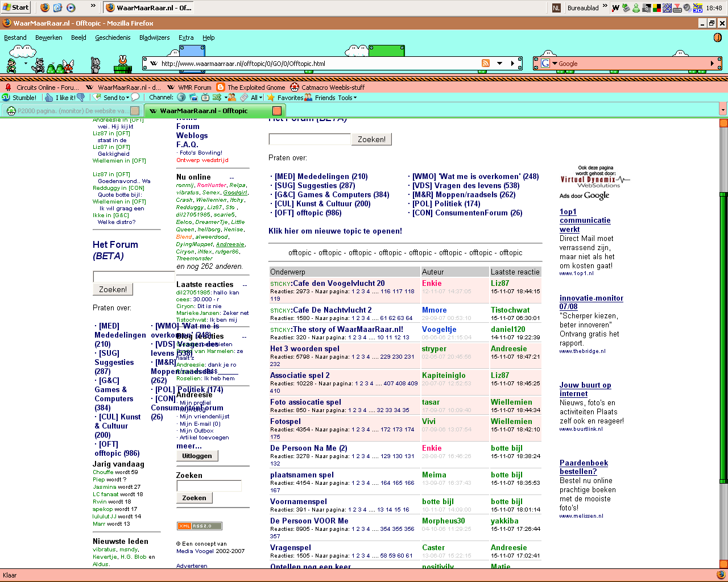
Task: Click the 'I like it!' thumbs-up icon
Action: point(49,98)
